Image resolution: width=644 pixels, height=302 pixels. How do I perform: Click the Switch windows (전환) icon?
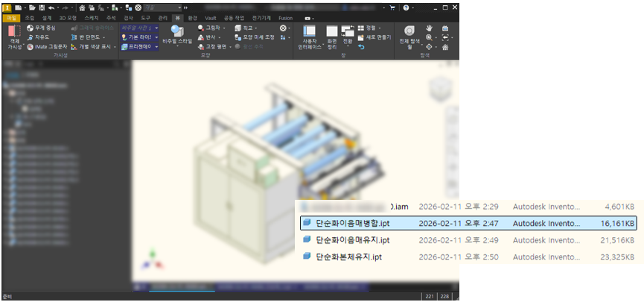(348, 34)
